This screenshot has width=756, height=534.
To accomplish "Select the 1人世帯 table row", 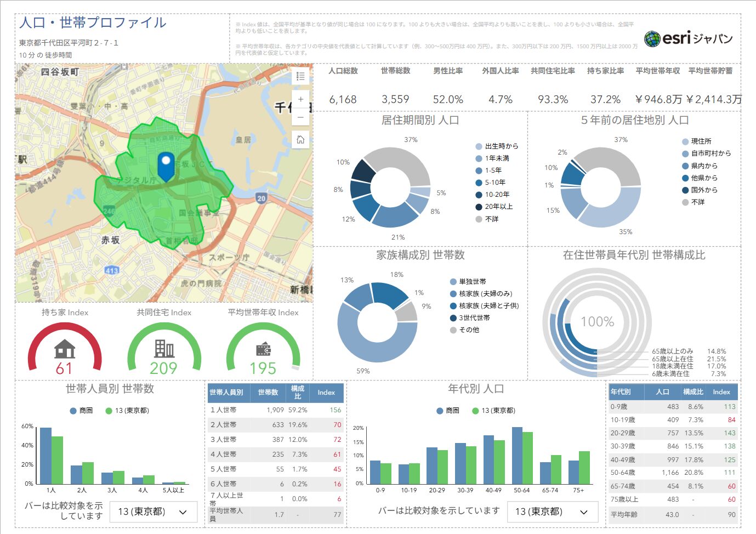I will click(275, 410).
